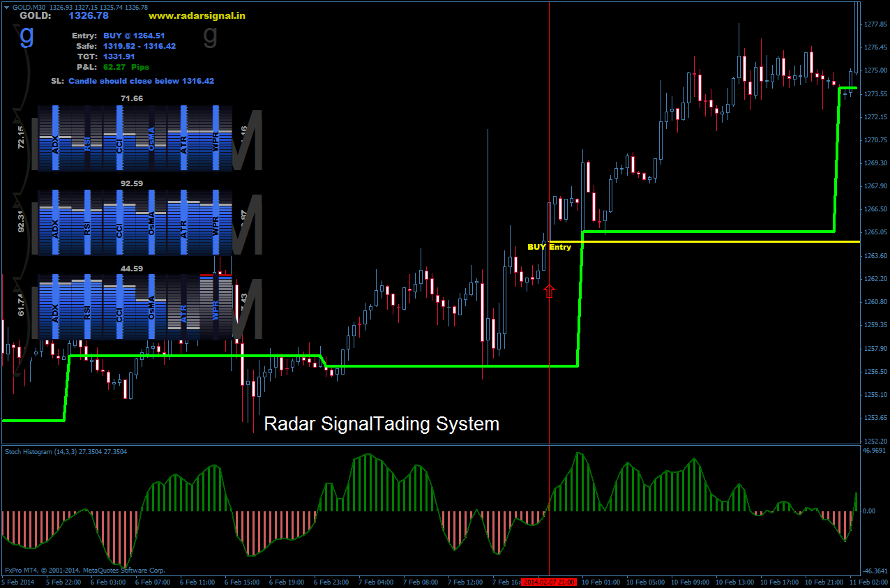Click the ADX bar in the 92.59 panel
Viewport: 890px width, 588px height.
(x=55, y=223)
